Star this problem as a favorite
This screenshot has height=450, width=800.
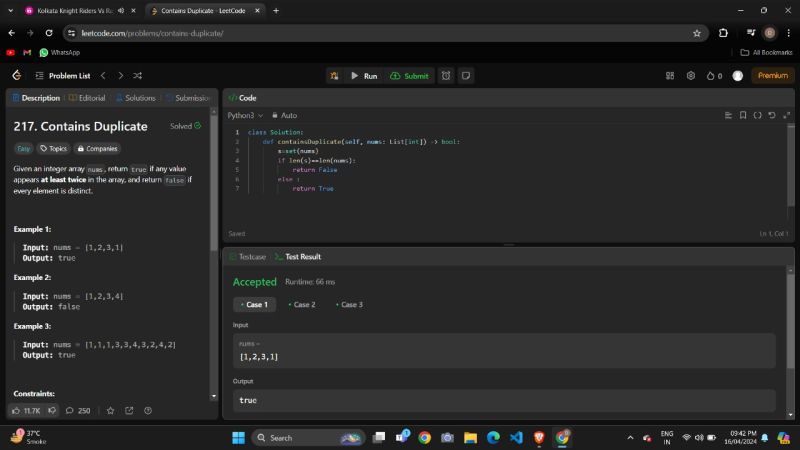[110, 410]
